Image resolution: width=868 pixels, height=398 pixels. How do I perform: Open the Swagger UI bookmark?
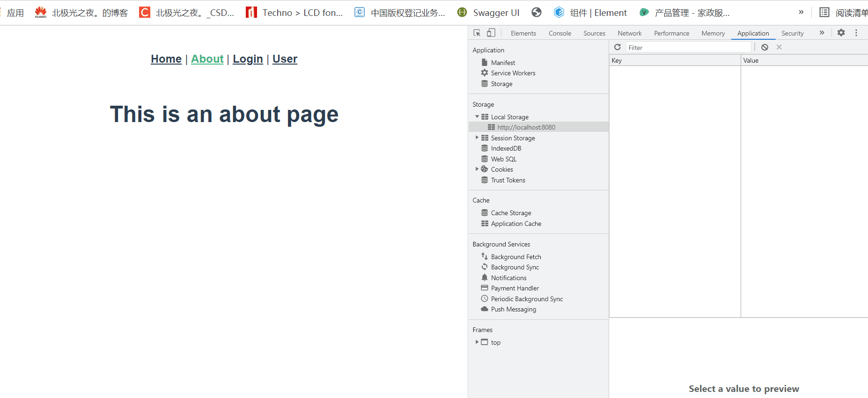point(488,13)
